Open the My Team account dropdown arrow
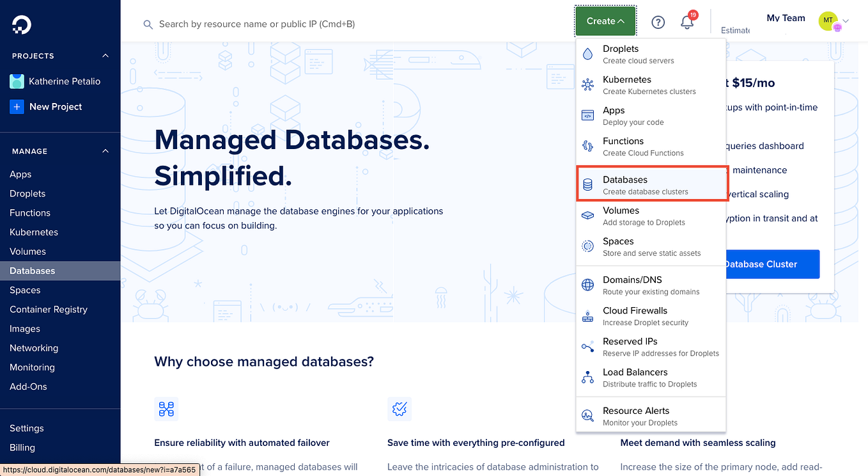Viewport: 868px width, 476px height. click(x=846, y=21)
